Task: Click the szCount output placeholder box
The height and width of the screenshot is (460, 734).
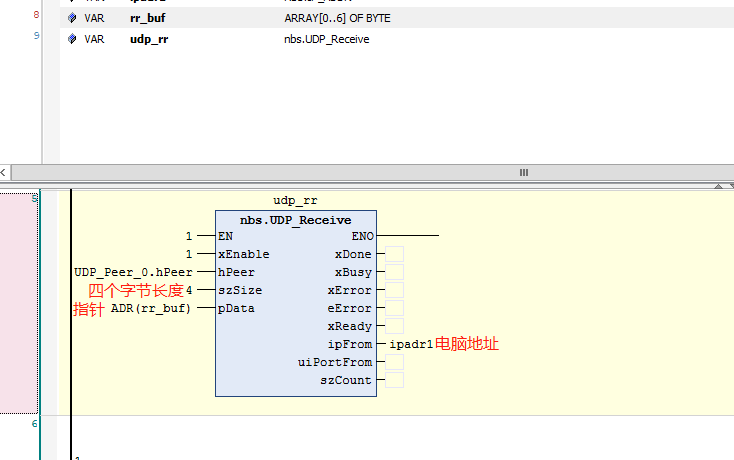Action: point(394,380)
